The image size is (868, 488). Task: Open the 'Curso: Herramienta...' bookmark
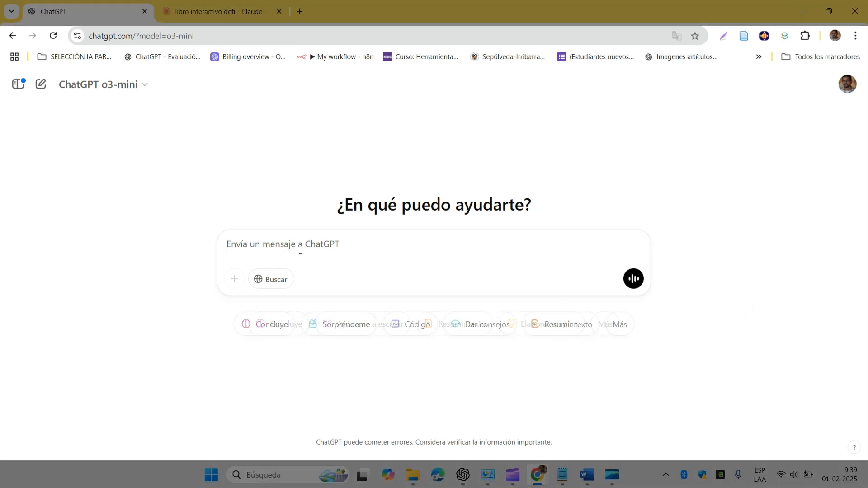421,57
